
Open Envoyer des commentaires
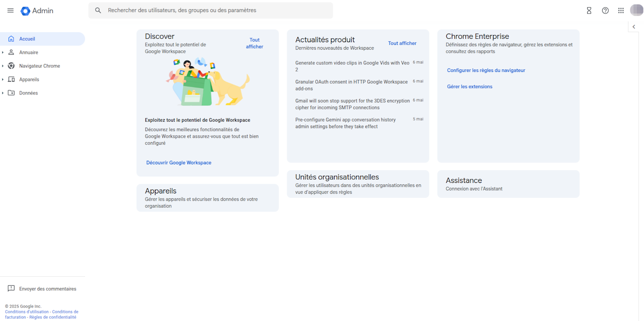click(48, 289)
